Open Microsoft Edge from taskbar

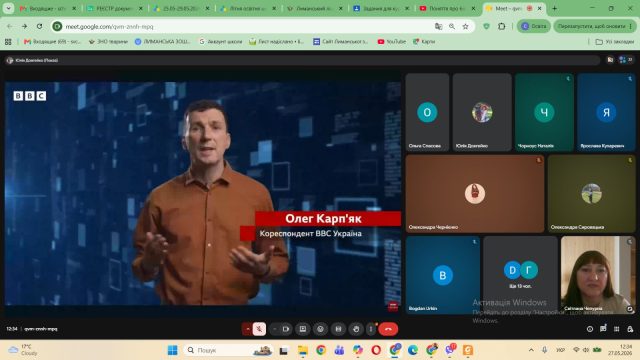pyautogui.click(x=413, y=350)
